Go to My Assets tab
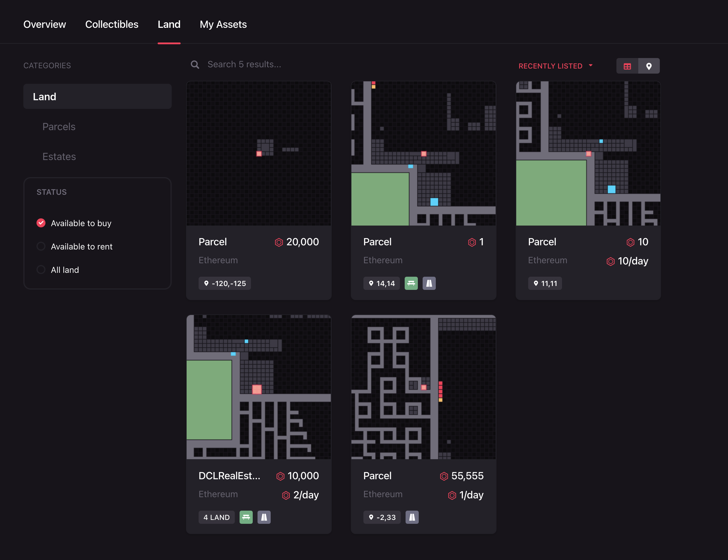 tap(223, 24)
